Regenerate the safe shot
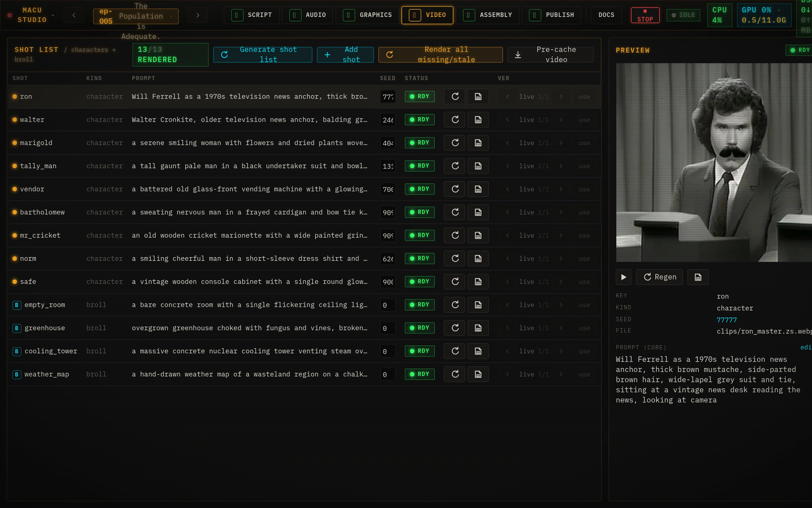This screenshot has width=812, height=508. [455, 282]
